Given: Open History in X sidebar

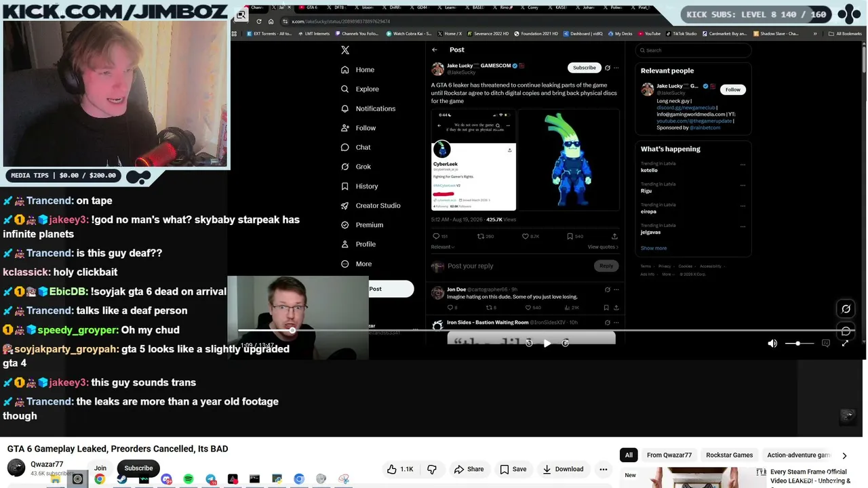Looking at the screenshot, I should point(359,186).
